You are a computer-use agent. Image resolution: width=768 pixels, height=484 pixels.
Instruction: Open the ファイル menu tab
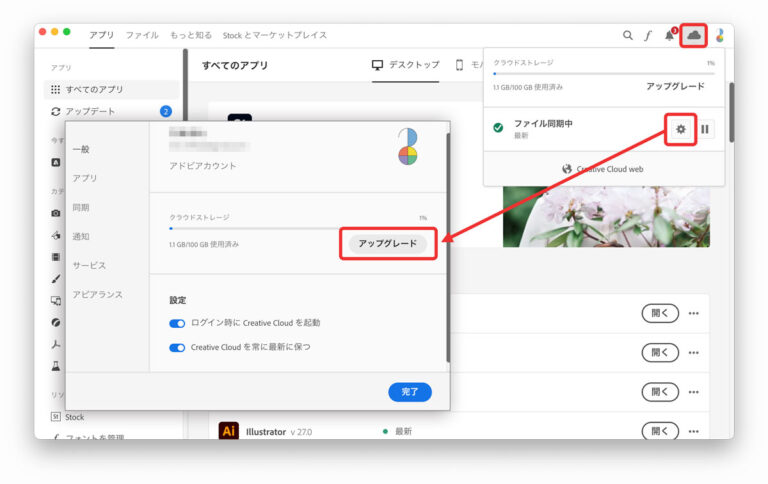141,35
